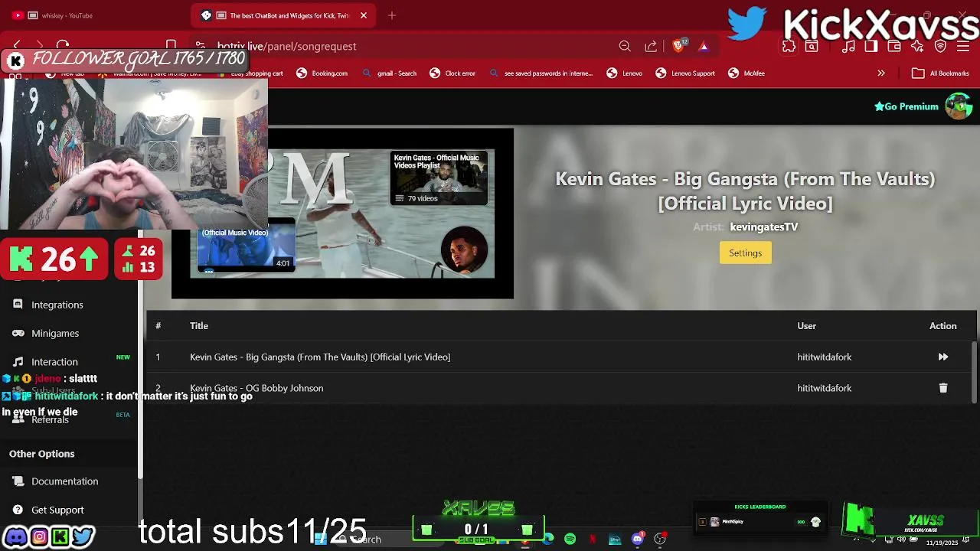Reload the current page
Screen dimensions: 980x551
pyautogui.click(x=64, y=46)
